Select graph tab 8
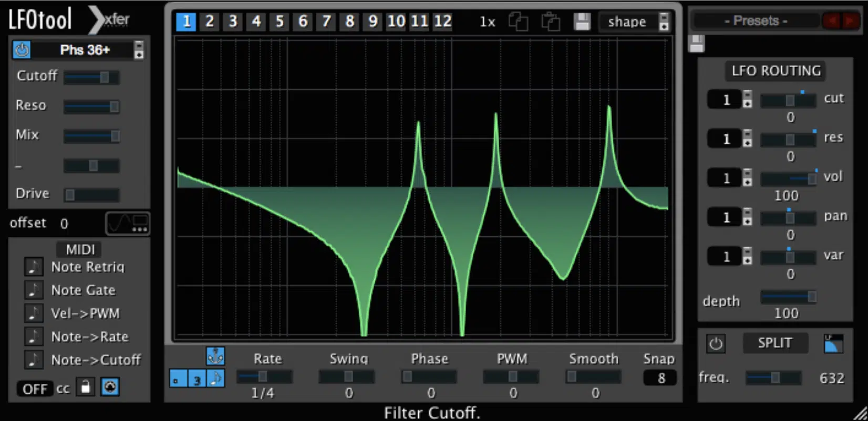The image size is (868, 421). click(350, 22)
